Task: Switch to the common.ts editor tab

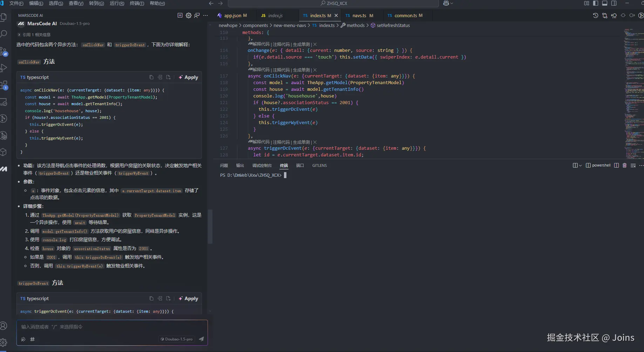Action: pyautogui.click(x=405, y=15)
